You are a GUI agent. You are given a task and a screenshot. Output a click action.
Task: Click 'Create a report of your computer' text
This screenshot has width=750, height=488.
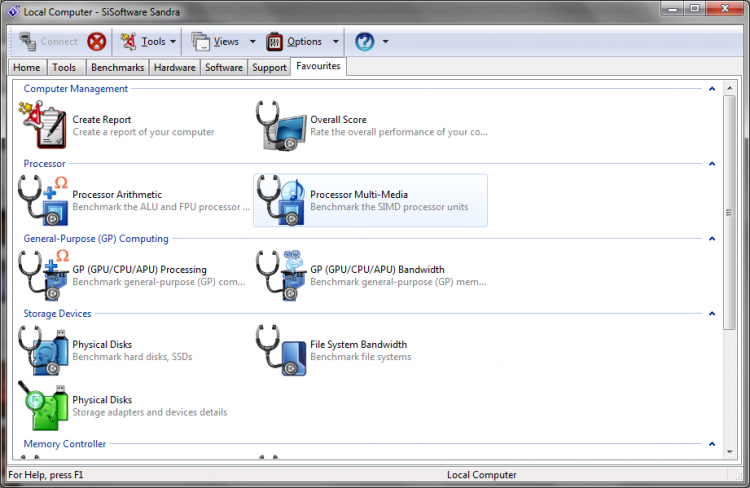click(x=143, y=132)
